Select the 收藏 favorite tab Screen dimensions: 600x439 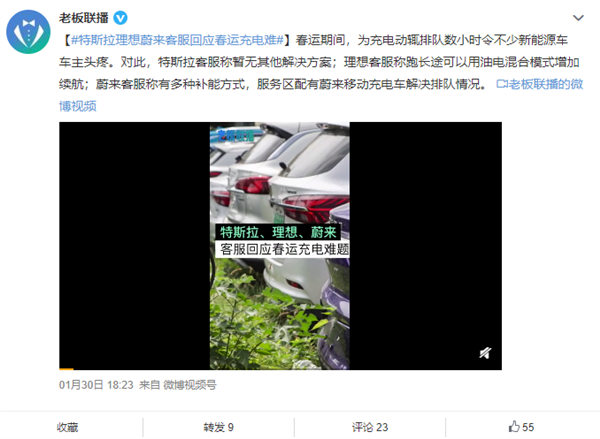[x=68, y=427]
